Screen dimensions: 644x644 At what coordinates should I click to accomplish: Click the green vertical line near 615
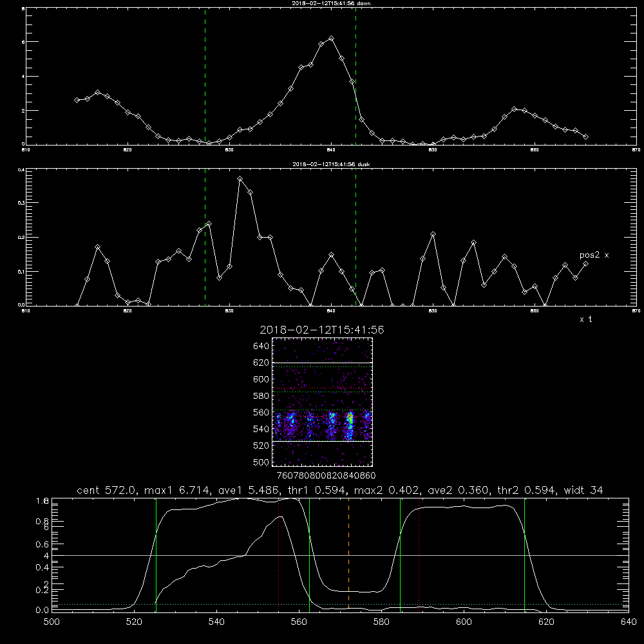click(x=524, y=554)
